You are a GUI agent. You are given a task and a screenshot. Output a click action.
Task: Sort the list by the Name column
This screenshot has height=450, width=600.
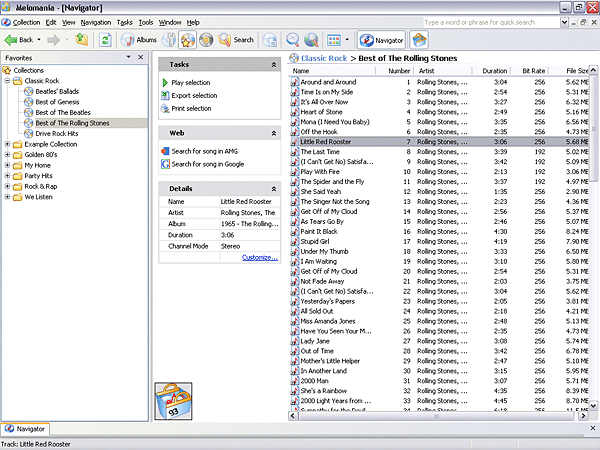click(x=333, y=71)
